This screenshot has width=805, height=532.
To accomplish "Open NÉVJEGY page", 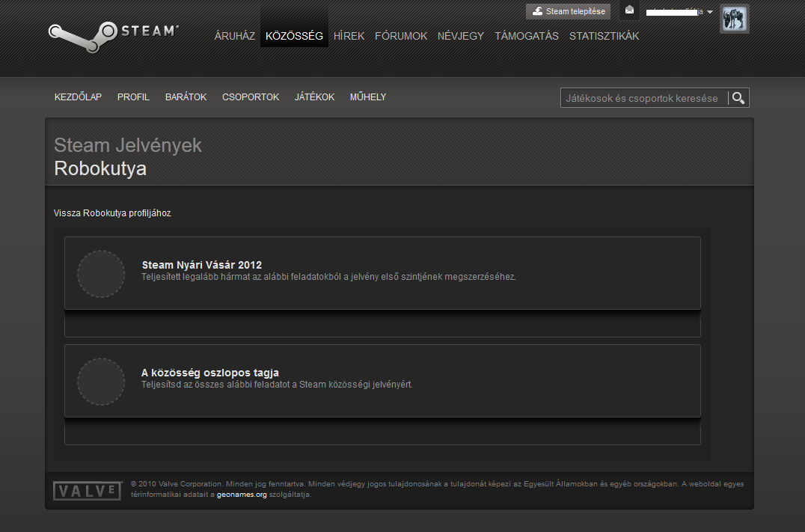I will 461,36.
